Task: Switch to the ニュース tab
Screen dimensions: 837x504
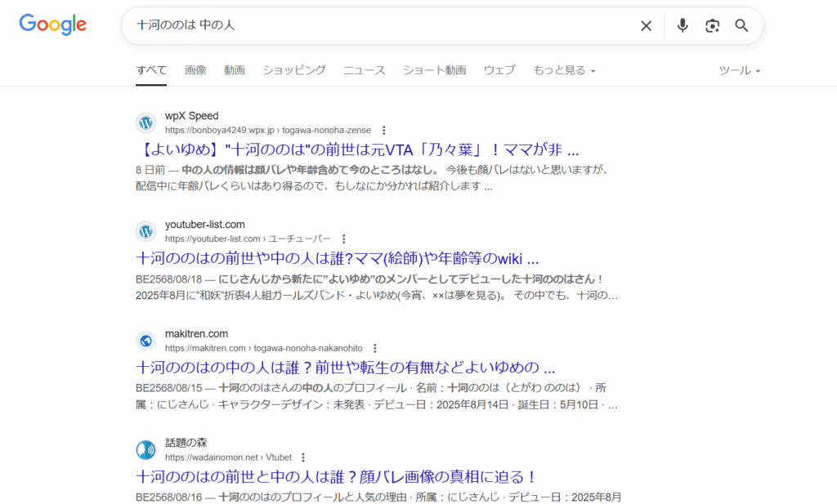Action: coord(364,70)
